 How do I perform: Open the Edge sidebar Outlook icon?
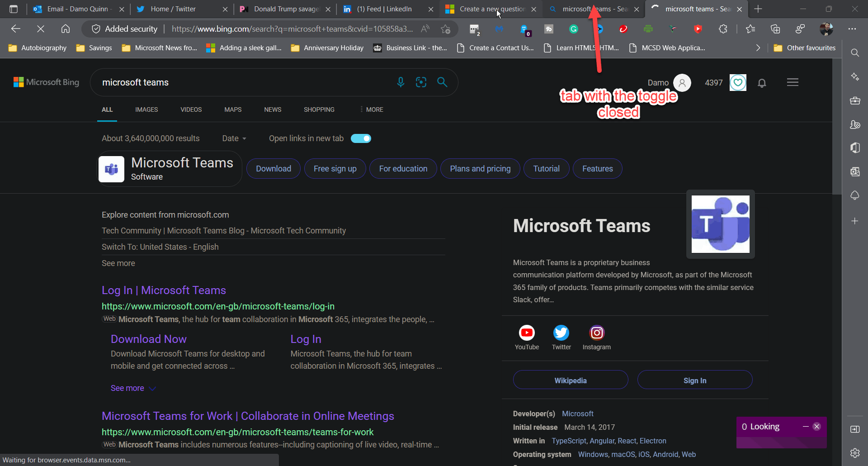[855, 172]
